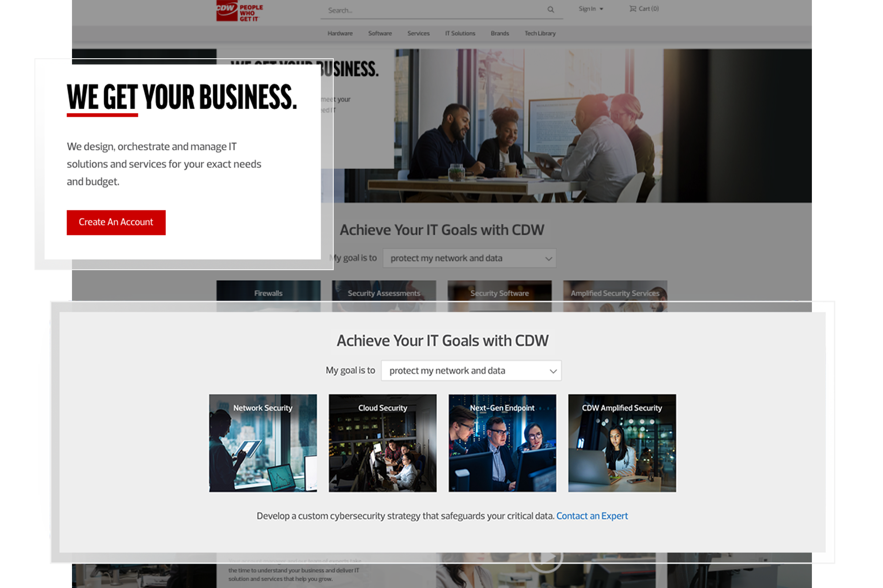
Task: Click the shopping cart icon
Action: click(x=632, y=8)
